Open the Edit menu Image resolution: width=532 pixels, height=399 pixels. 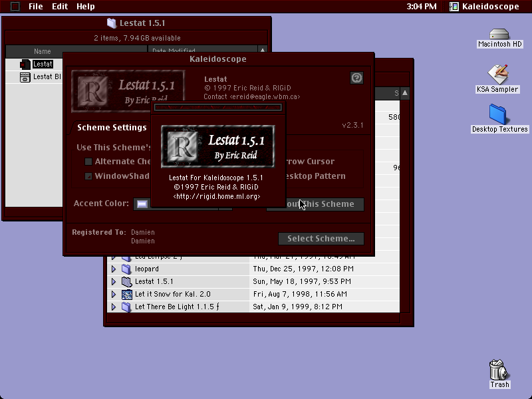[x=60, y=7]
